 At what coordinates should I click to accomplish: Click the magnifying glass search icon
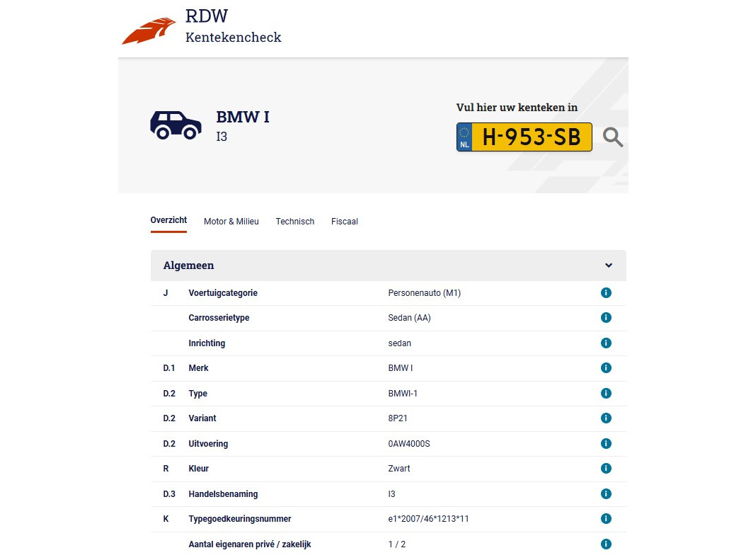click(x=613, y=137)
